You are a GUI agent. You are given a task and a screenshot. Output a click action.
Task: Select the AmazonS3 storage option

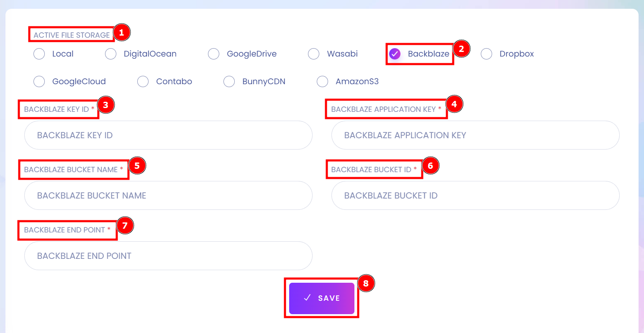pyautogui.click(x=323, y=82)
